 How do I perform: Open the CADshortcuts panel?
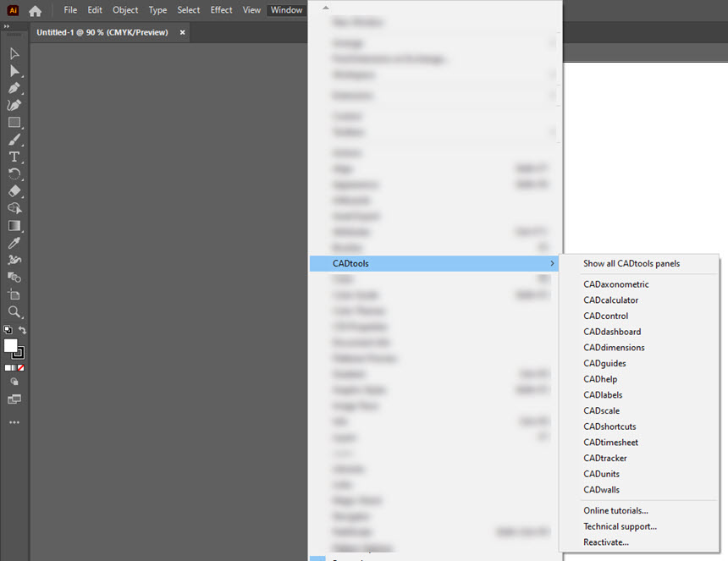(610, 426)
